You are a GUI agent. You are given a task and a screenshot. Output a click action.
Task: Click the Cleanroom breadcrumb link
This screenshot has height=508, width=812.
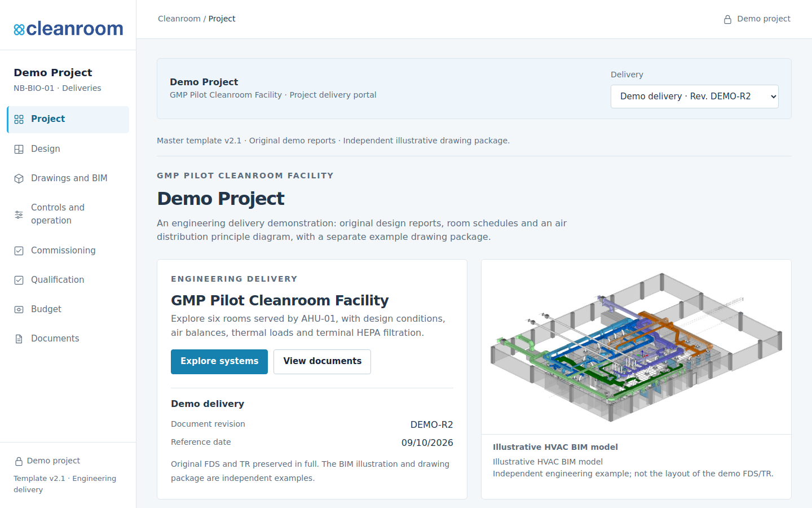click(179, 19)
